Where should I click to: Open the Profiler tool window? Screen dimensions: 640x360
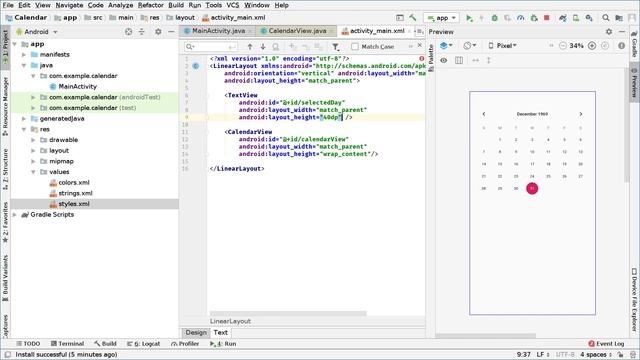(185, 344)
